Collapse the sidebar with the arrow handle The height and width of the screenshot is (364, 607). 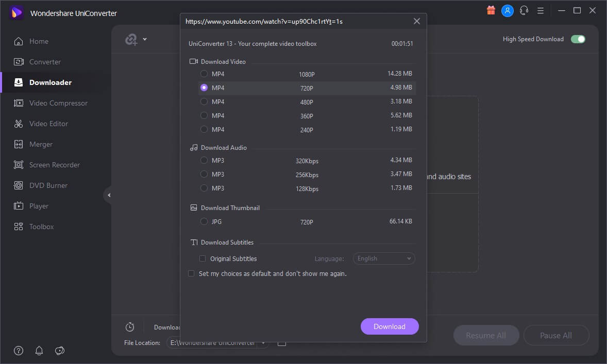[109, 195]
